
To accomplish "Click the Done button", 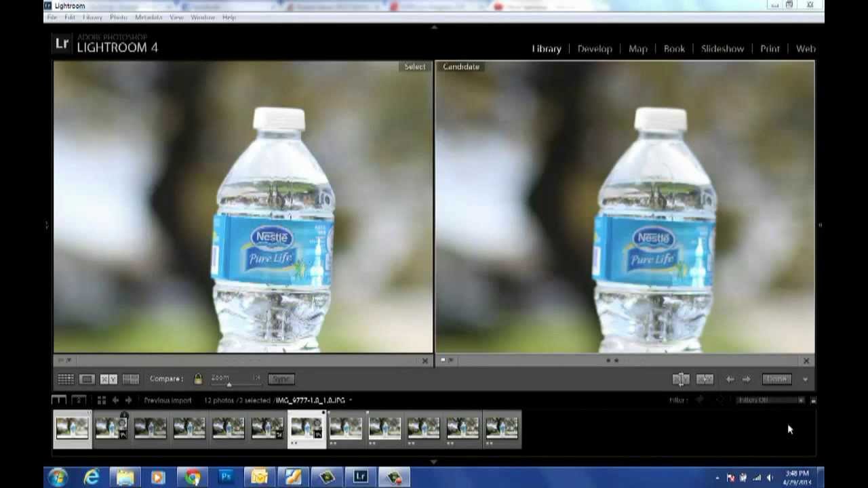I will tap(776, 380).
